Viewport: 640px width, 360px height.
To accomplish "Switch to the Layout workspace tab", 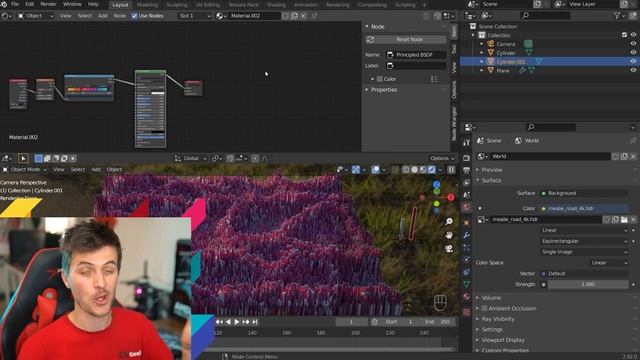I will (120, 5).
